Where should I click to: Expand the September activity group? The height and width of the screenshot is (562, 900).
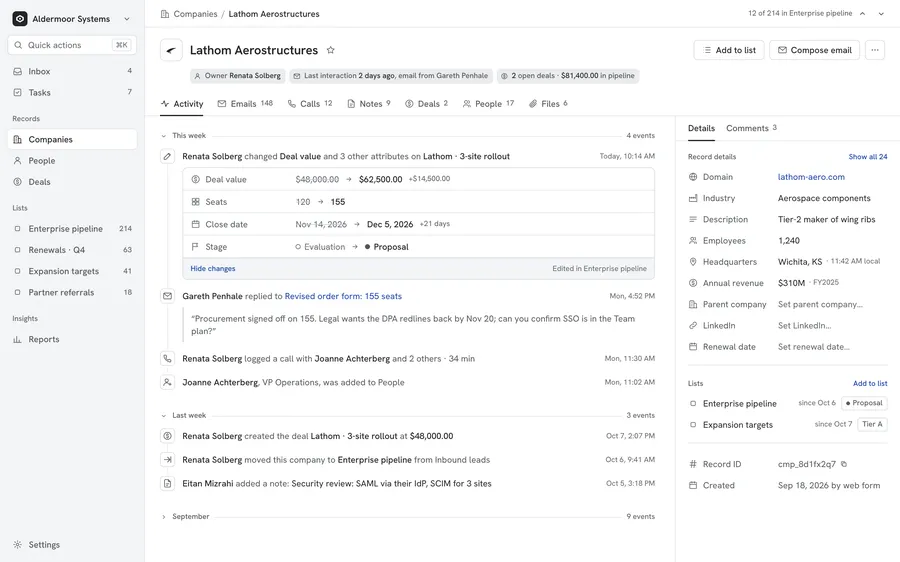(164, 517)
